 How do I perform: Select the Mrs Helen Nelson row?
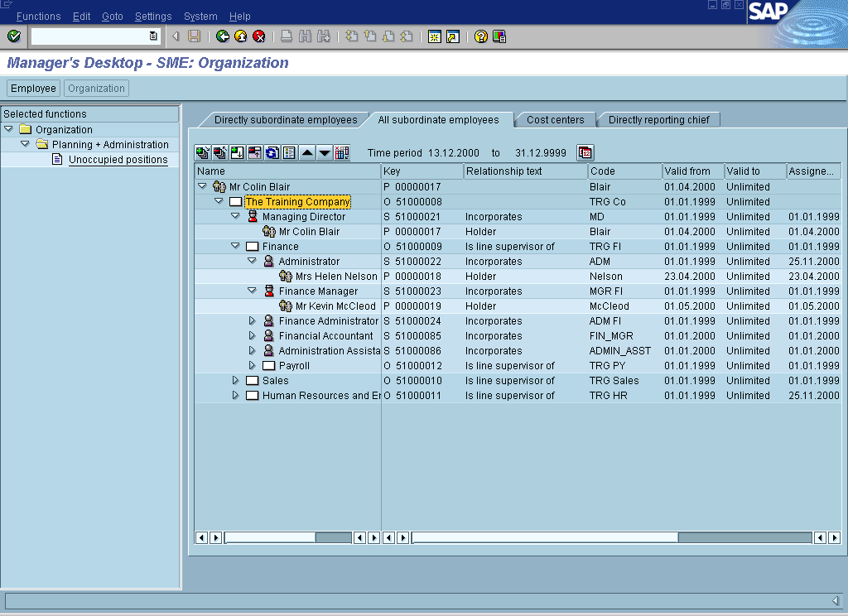[518, 276]
